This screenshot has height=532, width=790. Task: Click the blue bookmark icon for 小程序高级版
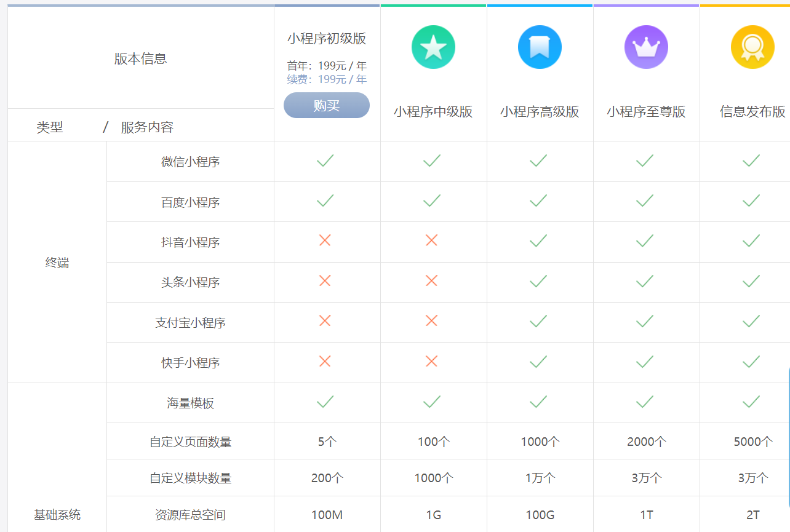click(540, 47)
